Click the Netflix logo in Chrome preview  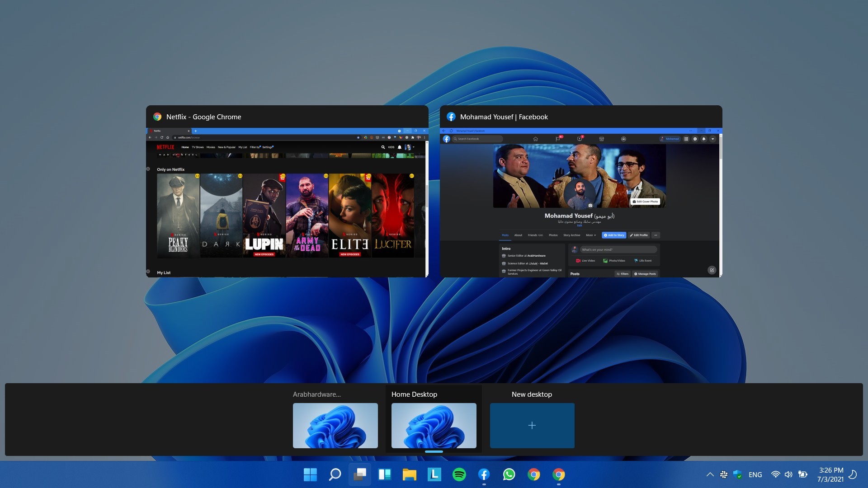(x=165, y=147)
